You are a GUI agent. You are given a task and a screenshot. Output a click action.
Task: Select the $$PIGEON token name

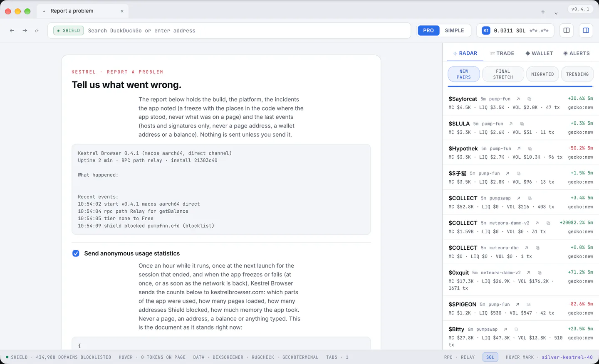tap(462, 305)
